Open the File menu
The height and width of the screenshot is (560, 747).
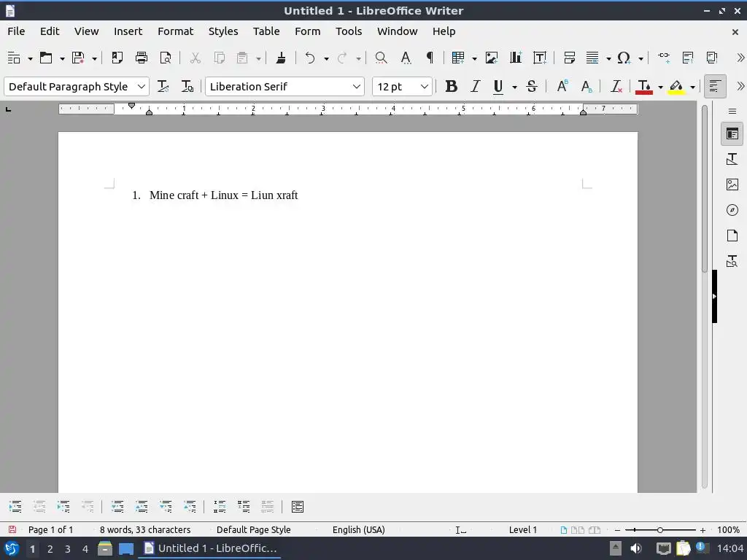pyautogui.click(x=16, y=31)
